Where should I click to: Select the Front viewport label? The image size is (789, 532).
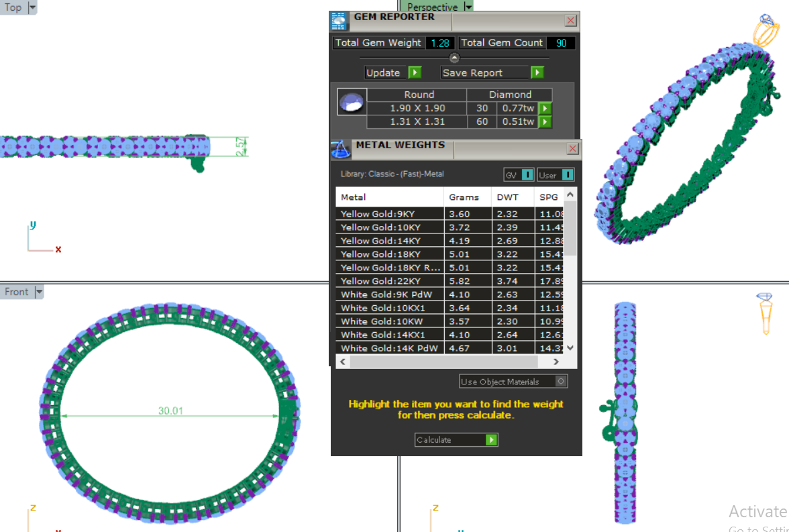point(17,292)
